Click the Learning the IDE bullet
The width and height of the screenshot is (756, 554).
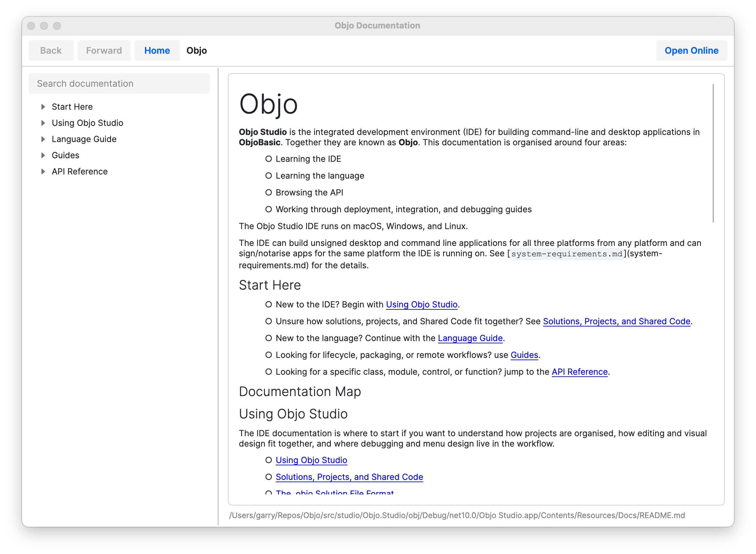pyautogui.click(x=308, y=159)
